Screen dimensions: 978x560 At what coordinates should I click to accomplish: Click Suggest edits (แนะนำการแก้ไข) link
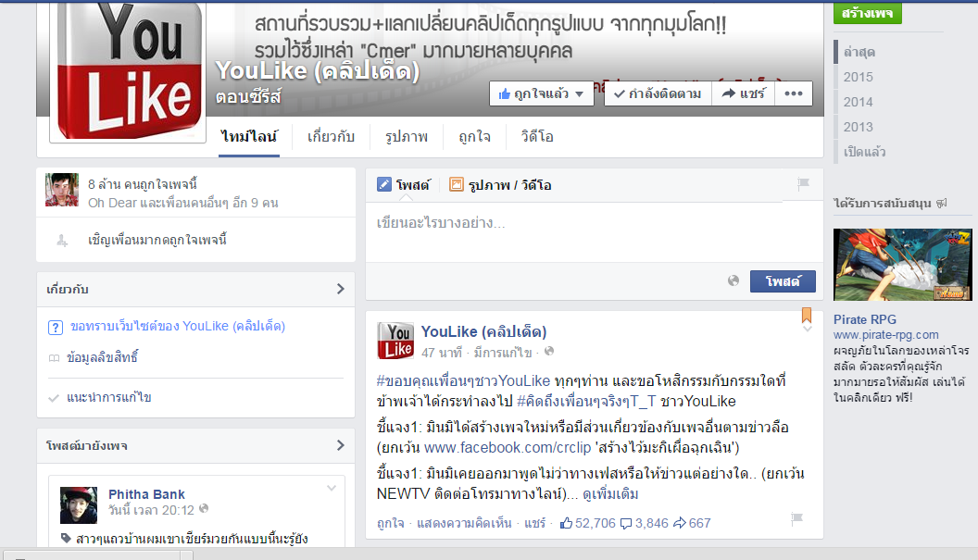tap(109, 397)
